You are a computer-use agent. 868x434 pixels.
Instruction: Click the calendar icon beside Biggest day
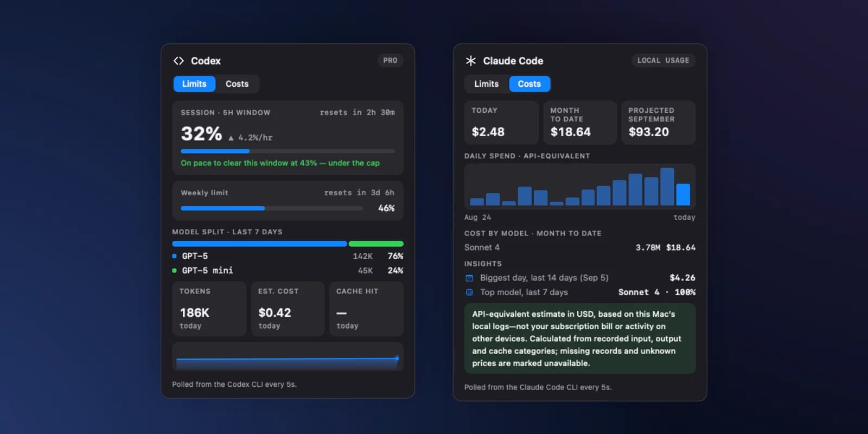[x=469, y=278]
